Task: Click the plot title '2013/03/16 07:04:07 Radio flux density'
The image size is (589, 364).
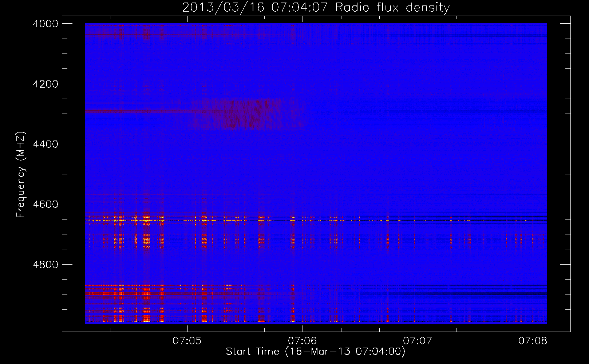Action: coord(316,7)
